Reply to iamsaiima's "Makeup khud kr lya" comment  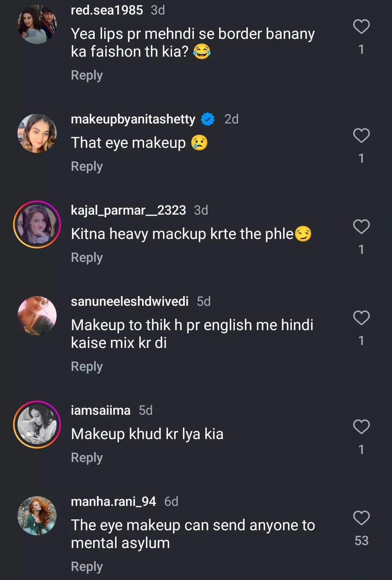click(87, 458)
